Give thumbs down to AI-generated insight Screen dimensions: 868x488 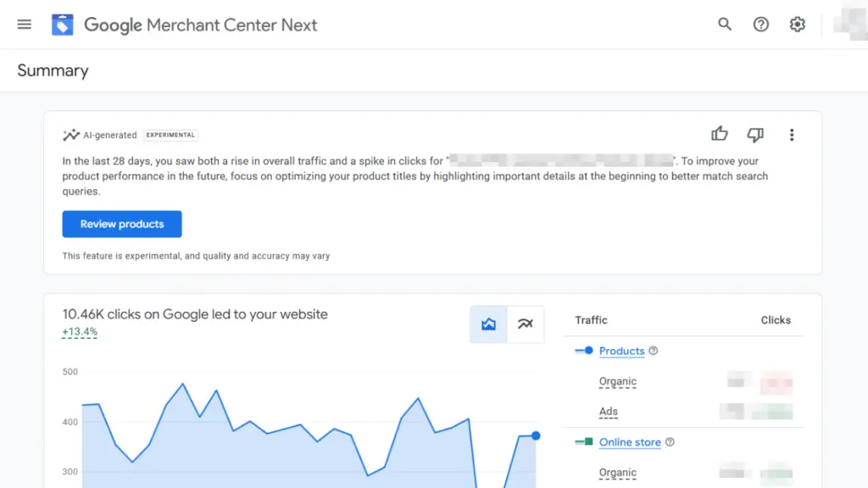point(755,135)
